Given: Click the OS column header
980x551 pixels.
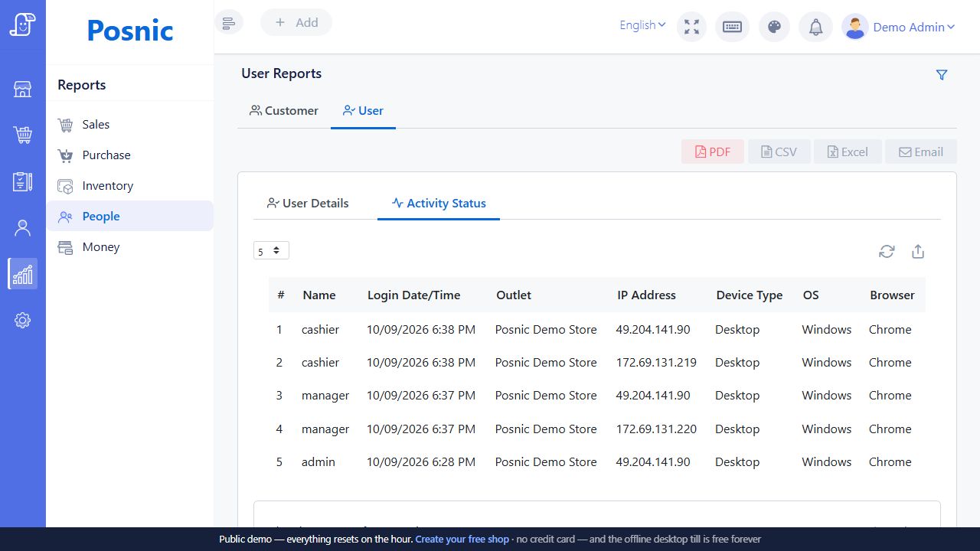Looking at the screenshot, I should (x=811, y=295).
